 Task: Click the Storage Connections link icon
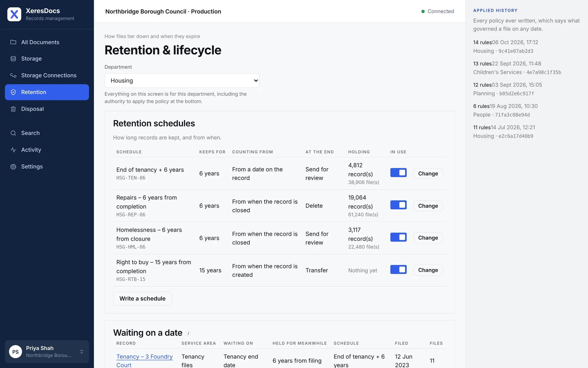click(x=13, y=75)
